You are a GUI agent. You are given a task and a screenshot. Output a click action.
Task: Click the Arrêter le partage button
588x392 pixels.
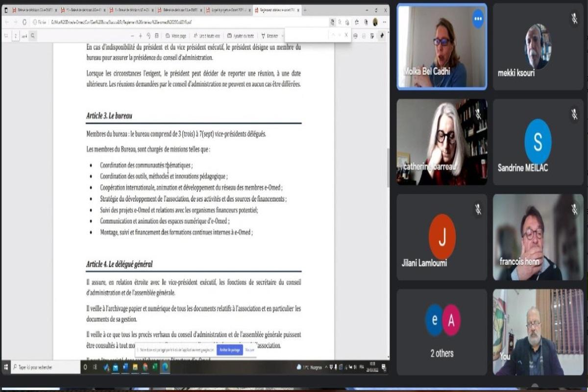[x=229, y=350]
